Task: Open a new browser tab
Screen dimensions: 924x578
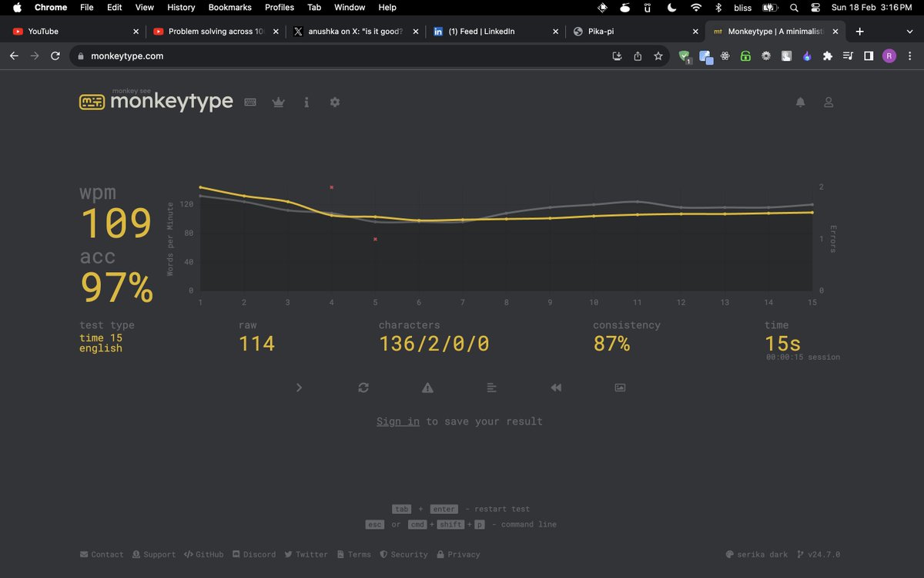Action: (860, 32)
